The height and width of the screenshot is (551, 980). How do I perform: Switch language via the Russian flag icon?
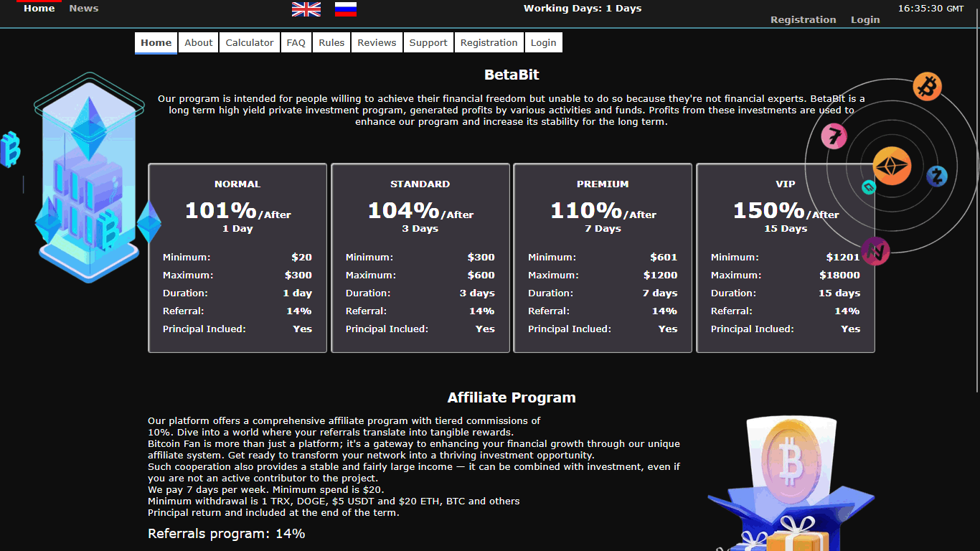pos(346,9)
